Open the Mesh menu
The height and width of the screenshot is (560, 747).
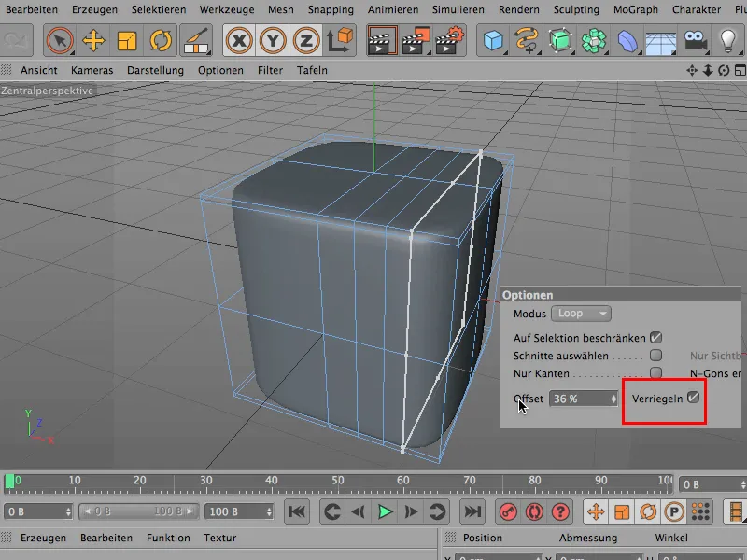pyautogui.click(x=281, y=9)
